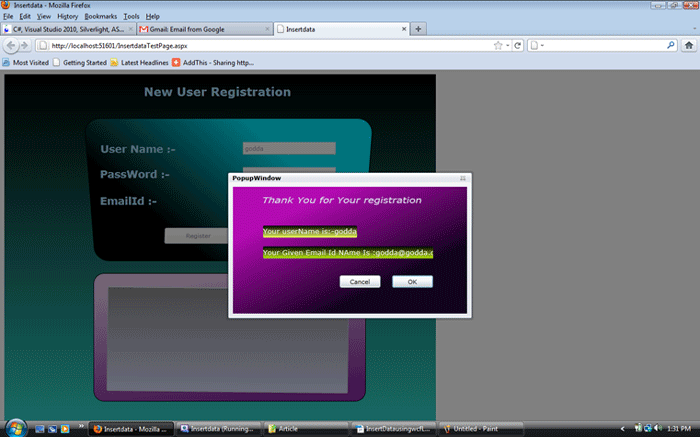This screenshot has height=437, width=700.
Task: Open the Bookmarks menu
Action: (101, 17)
